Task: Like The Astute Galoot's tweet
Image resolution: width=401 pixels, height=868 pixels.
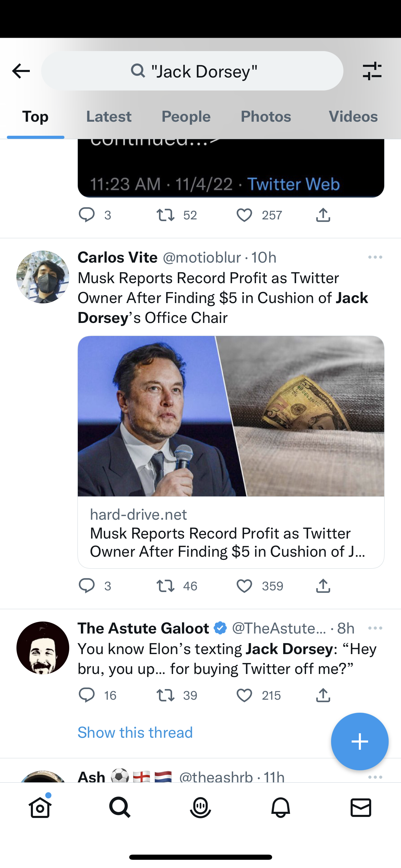Action: pyautogui.click(x=244, y=695)
